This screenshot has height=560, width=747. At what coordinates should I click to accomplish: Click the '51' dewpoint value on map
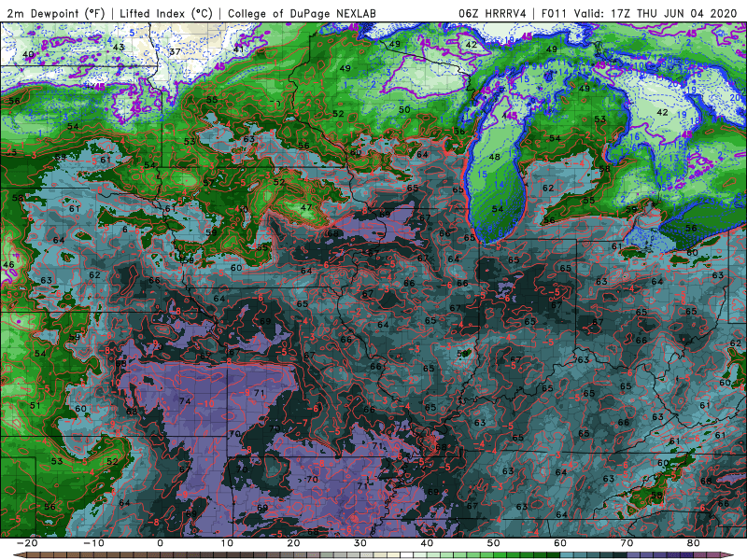35,406
